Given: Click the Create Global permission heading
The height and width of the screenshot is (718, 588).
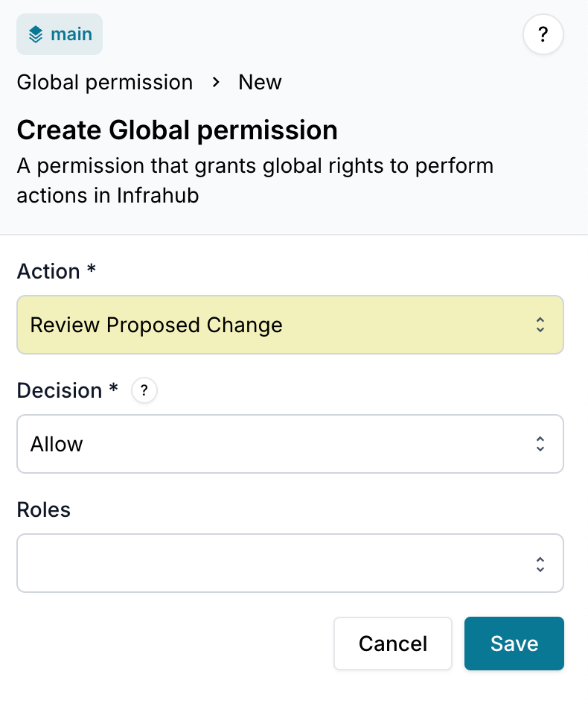Looking at the screenshot, I should click(176, 130).
